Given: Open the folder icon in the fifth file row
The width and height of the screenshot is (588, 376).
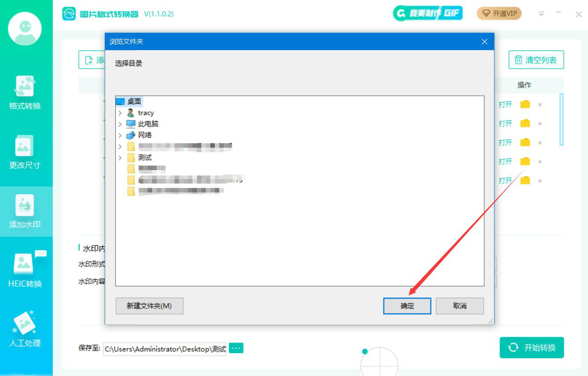Looking at the screenshot, I should (x=525, y=180).
